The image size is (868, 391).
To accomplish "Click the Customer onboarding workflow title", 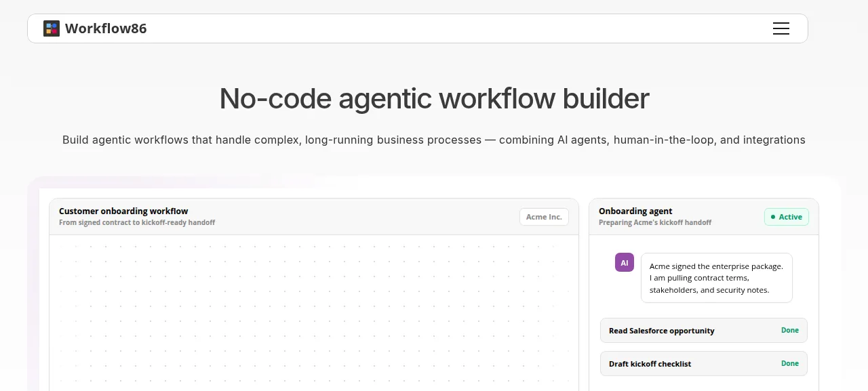I will (x=123, y=211).
